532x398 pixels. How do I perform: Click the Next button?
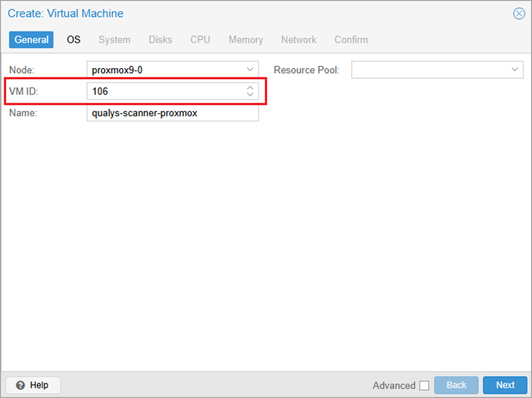click(x=505, y=385)
